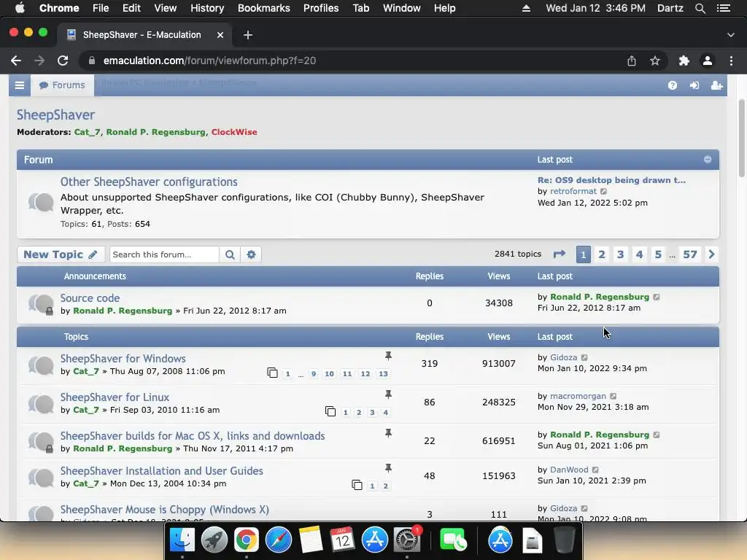
Task: Go to page 2 of the topic list
Action: click(x=602, y=254)
